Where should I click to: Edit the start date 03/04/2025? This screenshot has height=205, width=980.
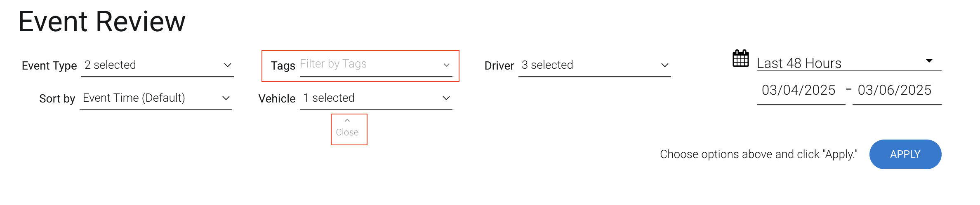[799, 90]
